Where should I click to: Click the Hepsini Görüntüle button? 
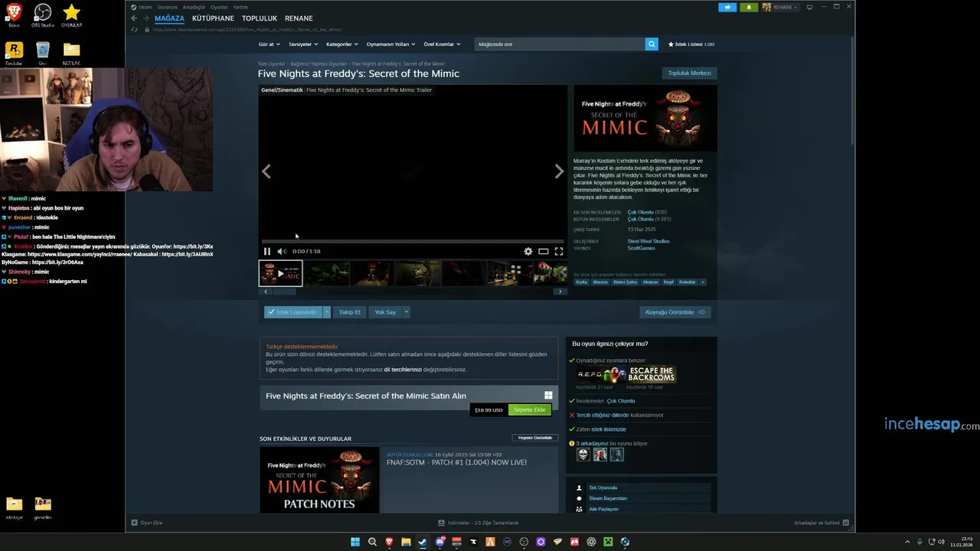point(535,438)
